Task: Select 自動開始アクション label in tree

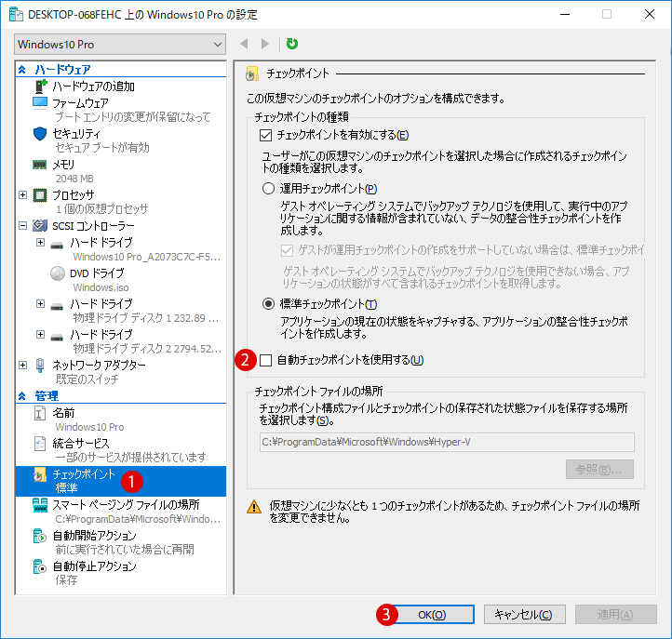Action: tap(94, 536)
